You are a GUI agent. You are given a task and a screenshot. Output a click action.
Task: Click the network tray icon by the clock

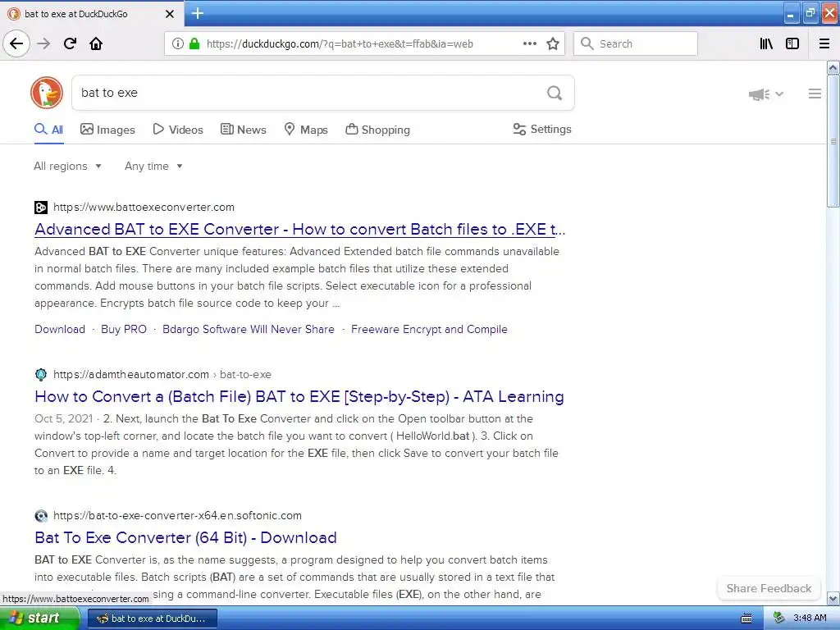779,618
